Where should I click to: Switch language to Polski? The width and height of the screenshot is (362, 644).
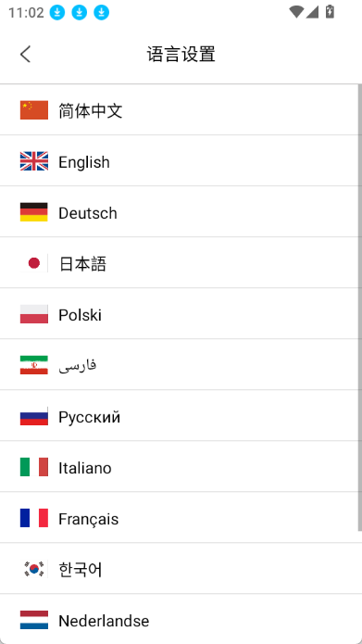click(x=179, y=313)
